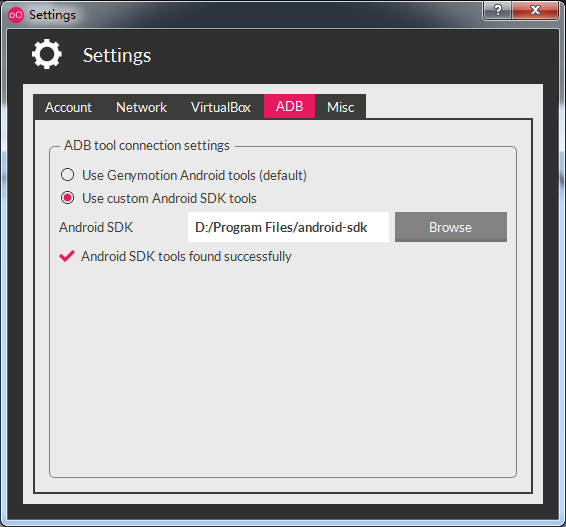Image resolution: width=566 pixels, height=527 pixels.
Task: Click the pink success checkmark icon
Action: 67,256
